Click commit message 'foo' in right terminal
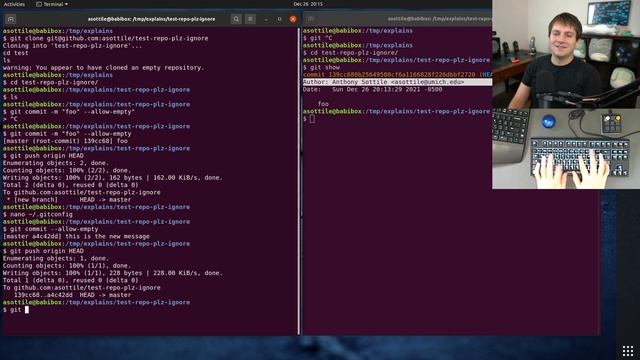This screenshot has height=360, width=640. coord(323,104)
